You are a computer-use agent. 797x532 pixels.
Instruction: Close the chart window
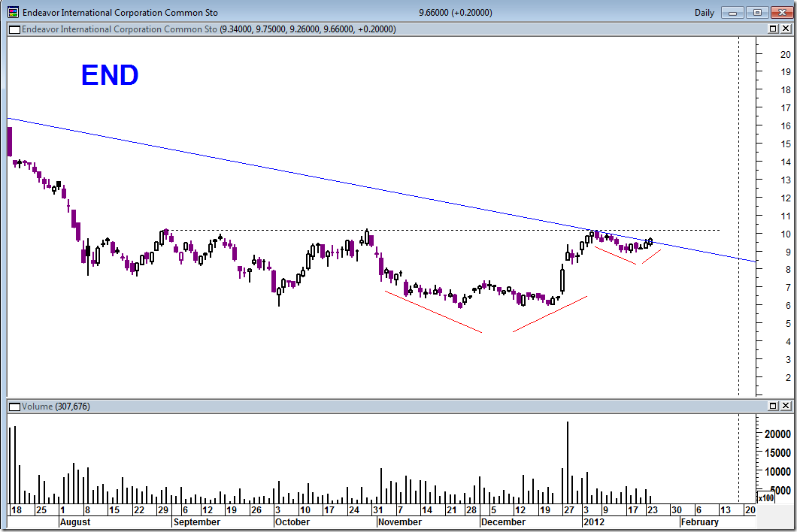782,13
